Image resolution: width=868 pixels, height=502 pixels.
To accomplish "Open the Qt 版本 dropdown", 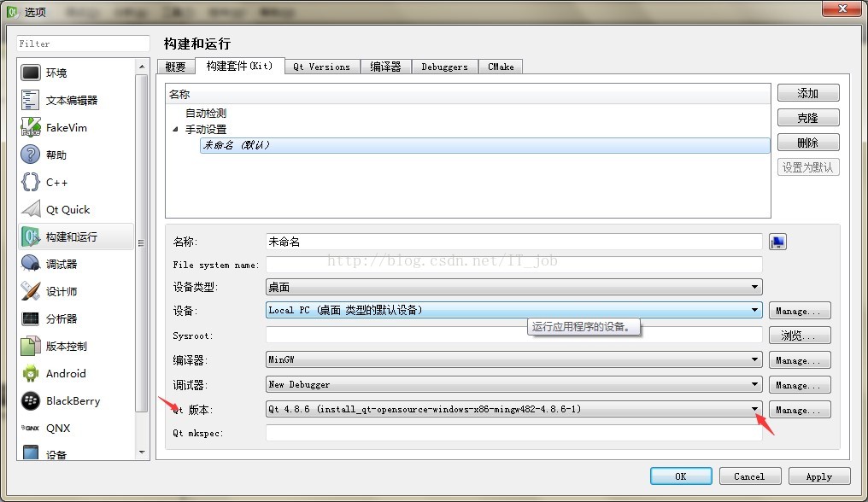I will pos(513,409).
